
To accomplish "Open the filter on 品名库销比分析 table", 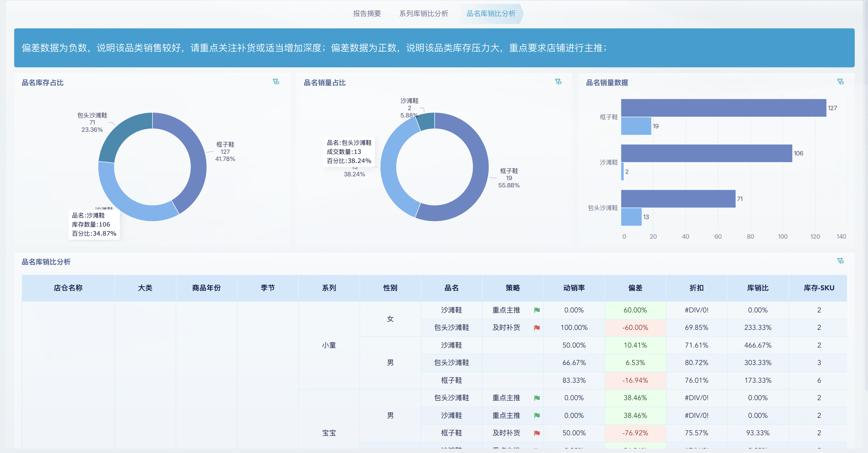I will 841,260.
